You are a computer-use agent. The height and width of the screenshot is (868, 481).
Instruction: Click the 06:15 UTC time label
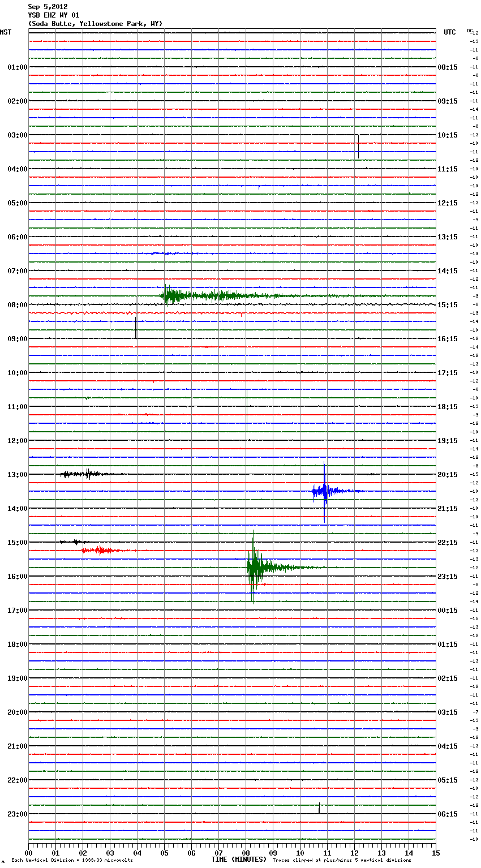[x=448, y=814]
